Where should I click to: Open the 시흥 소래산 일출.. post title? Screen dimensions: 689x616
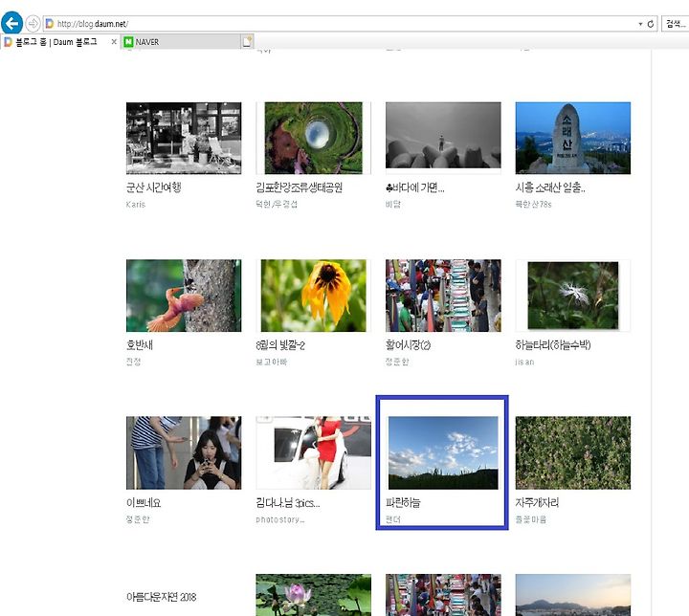[x=550, y=187]
